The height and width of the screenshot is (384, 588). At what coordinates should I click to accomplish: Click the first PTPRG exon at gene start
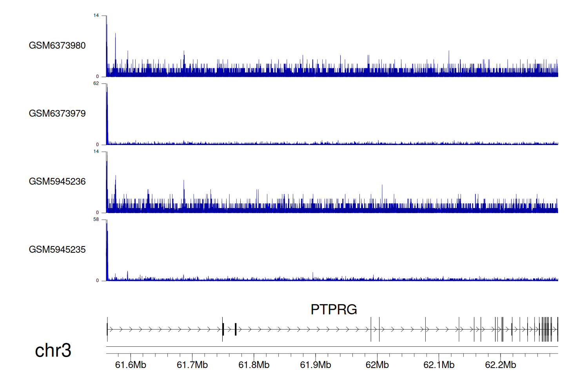point(107,330)
